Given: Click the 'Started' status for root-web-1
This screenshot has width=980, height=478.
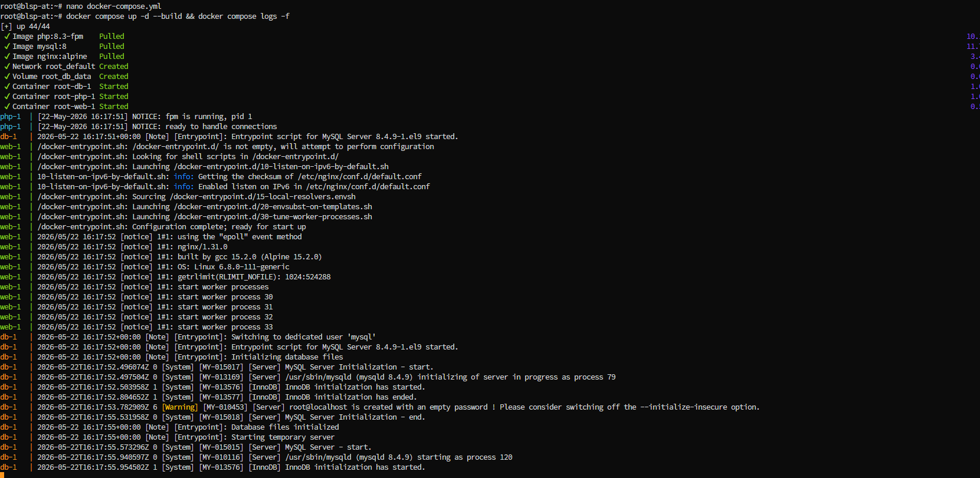Looking at the screenshot, I should [x=113, y=107].
